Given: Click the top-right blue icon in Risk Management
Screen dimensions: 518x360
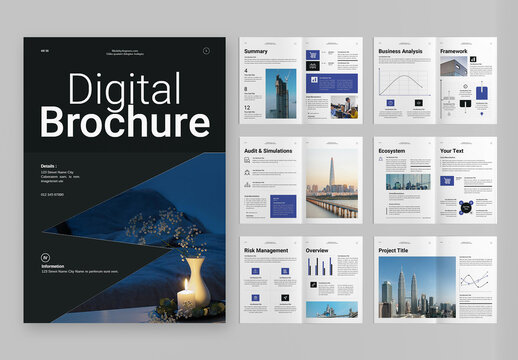Looking at the screenshot, I should [285, 271].
